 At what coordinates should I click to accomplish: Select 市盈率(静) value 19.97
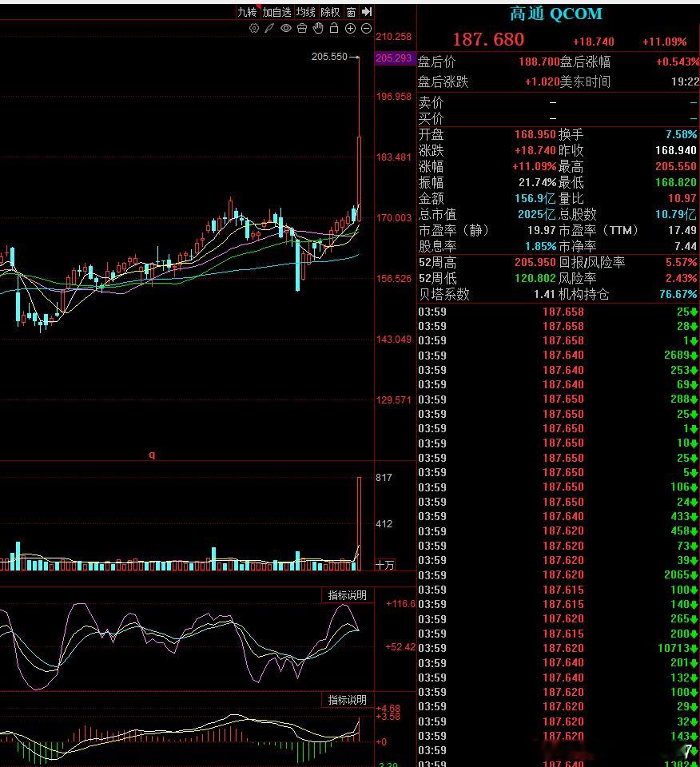(542, 230)
